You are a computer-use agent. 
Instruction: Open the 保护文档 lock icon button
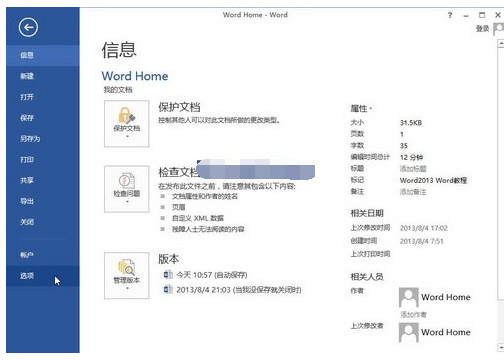tap(127, 124)
